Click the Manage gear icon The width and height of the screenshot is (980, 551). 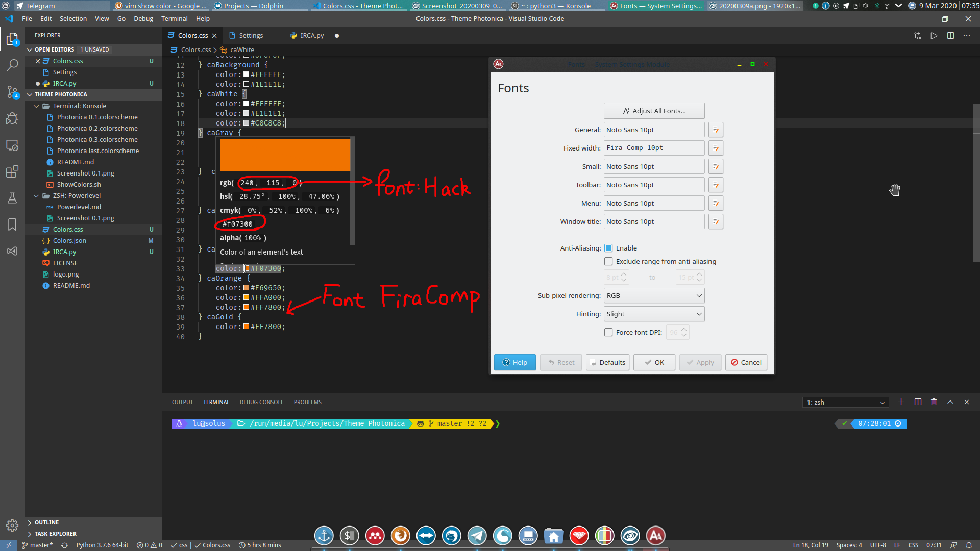click(x=12, y=525)
